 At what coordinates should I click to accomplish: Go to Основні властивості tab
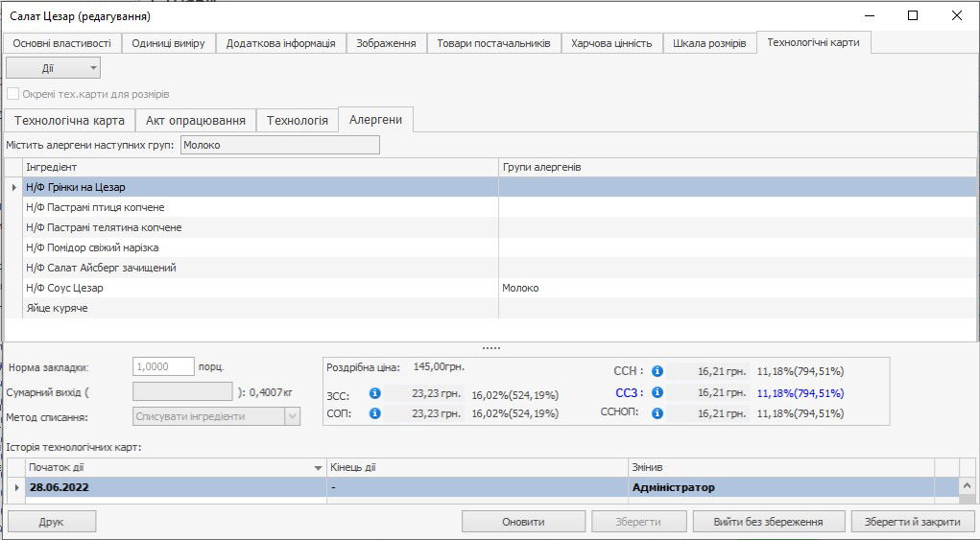(x=62, y=43)
